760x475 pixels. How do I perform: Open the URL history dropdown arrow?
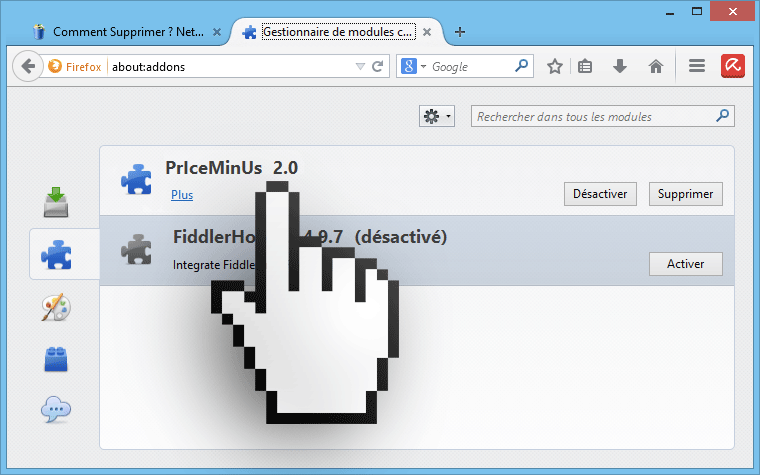[x=360, y=66]
